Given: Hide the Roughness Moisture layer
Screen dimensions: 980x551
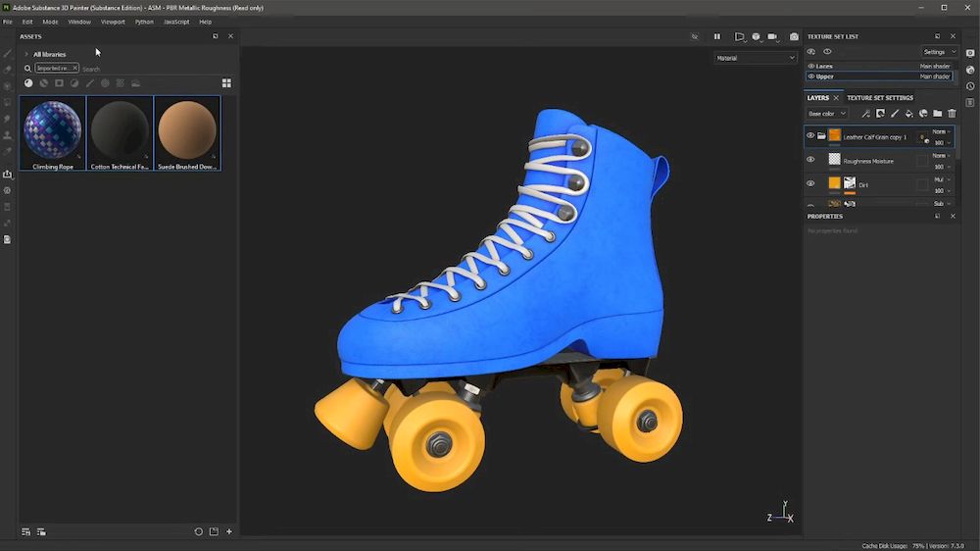Looking at the screenshot, I should (x=810, y=160).
